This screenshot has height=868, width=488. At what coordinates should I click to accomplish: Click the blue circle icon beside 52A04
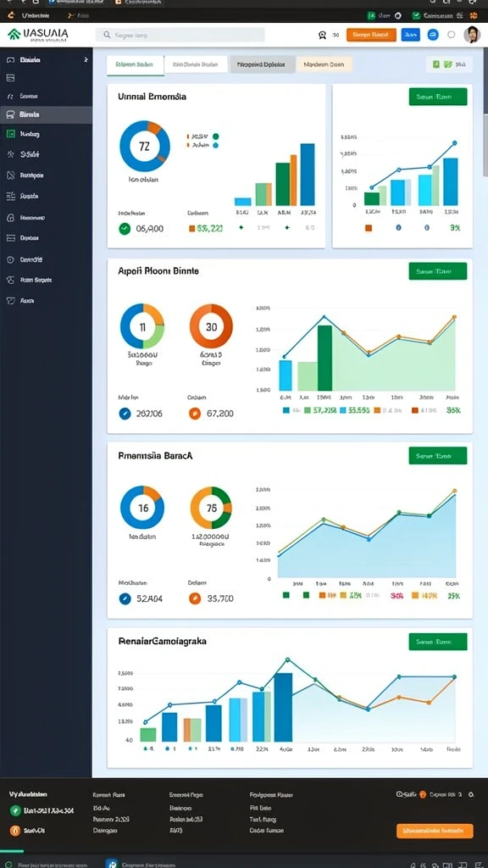pos(125,598)
